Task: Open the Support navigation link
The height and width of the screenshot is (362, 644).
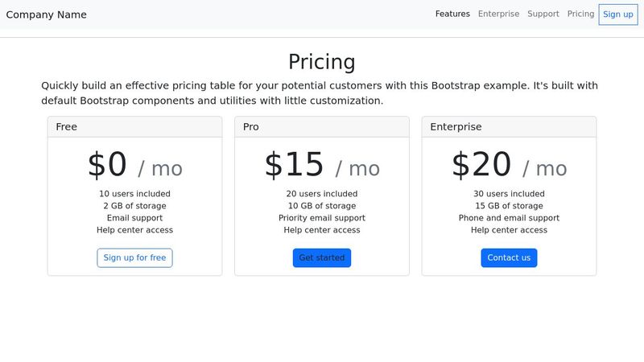Action: (x=543, y=14)
